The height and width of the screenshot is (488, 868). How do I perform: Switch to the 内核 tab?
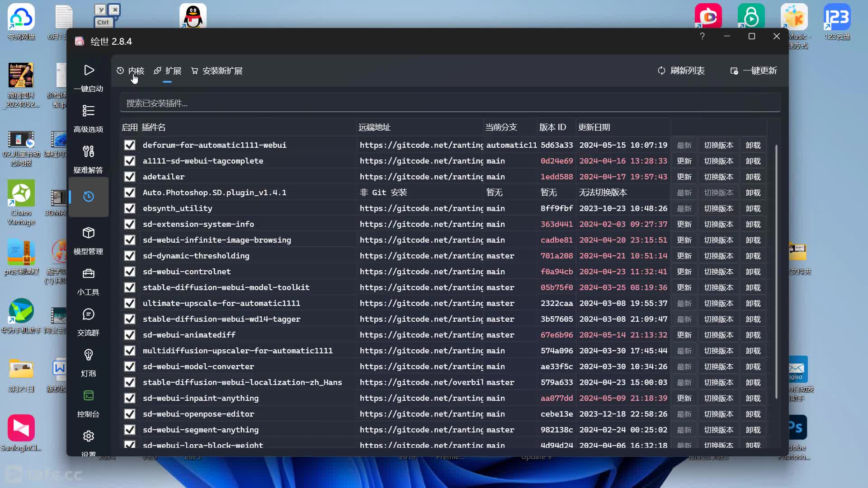coord(130,71)
